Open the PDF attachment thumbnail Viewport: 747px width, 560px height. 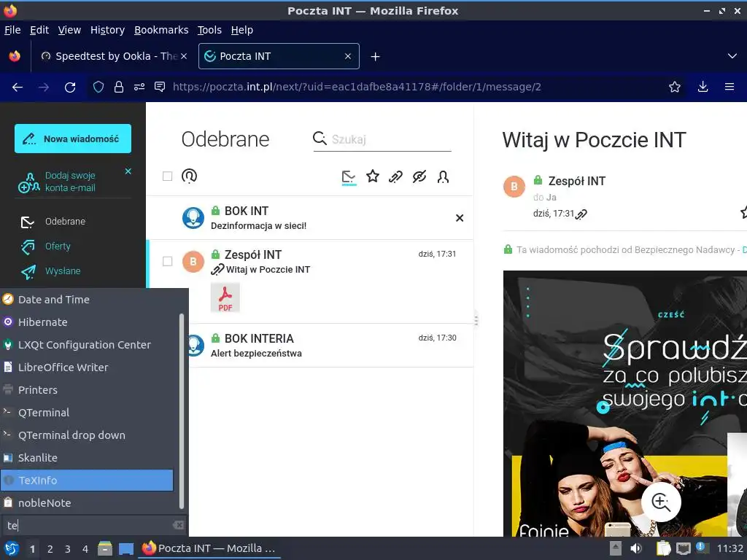pyautogui.click(x=225, y=297)
